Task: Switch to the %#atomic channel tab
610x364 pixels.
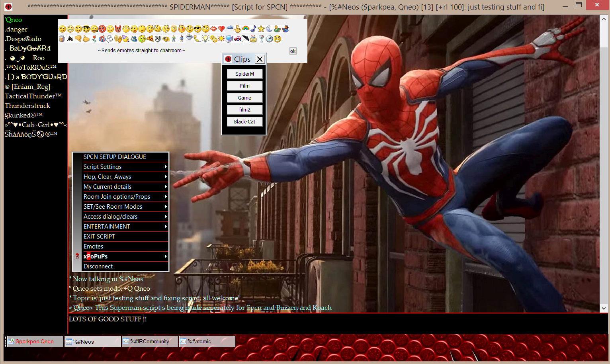Action: coord(207,341)
